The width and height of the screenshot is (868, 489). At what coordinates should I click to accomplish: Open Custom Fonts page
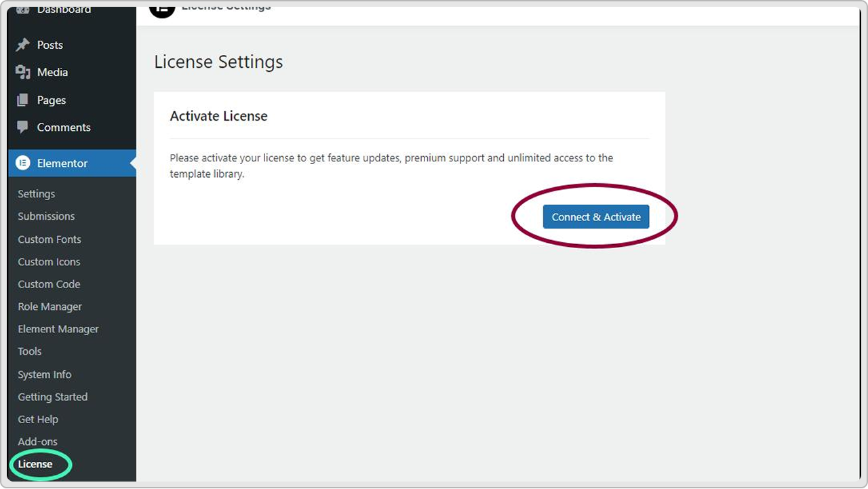point(50,239)
